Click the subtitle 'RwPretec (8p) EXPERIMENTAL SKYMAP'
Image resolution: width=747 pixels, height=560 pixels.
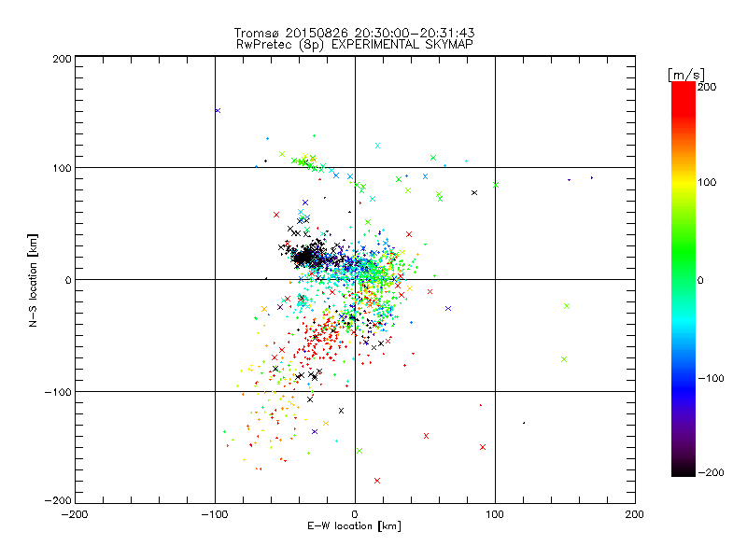(x=355, y=44)
